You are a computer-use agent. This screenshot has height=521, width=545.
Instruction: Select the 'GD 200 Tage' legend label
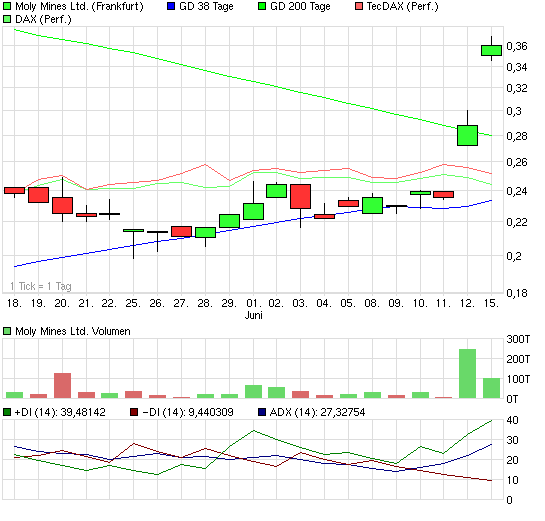pyautogui.click(x=300, y=6)
